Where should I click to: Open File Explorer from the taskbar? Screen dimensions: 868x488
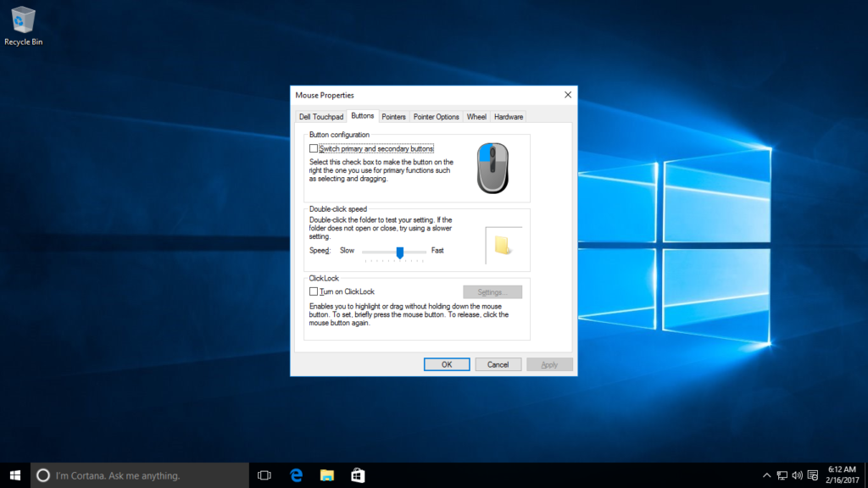pyautogui.click(x=326, y=474)
